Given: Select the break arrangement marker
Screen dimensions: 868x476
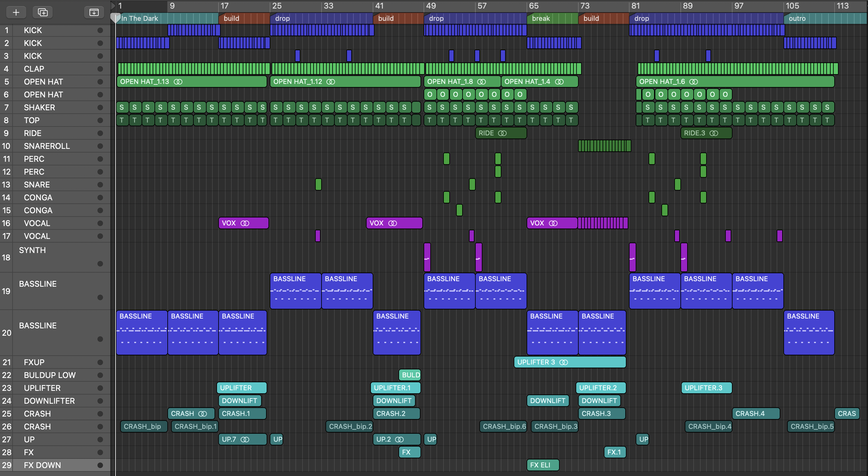Looking at the screenshot, I should [x=552, y=18].
